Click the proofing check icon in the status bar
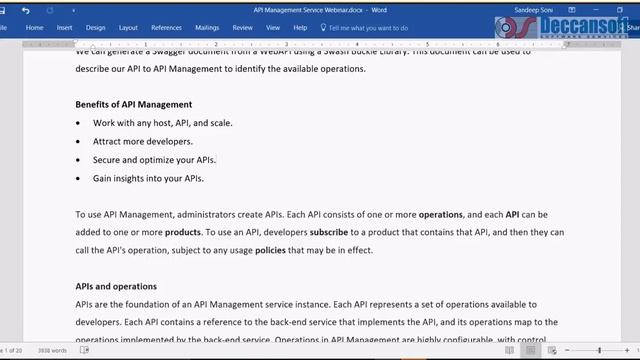The height and width of the screenshot is (360, 640). (84, 350)
